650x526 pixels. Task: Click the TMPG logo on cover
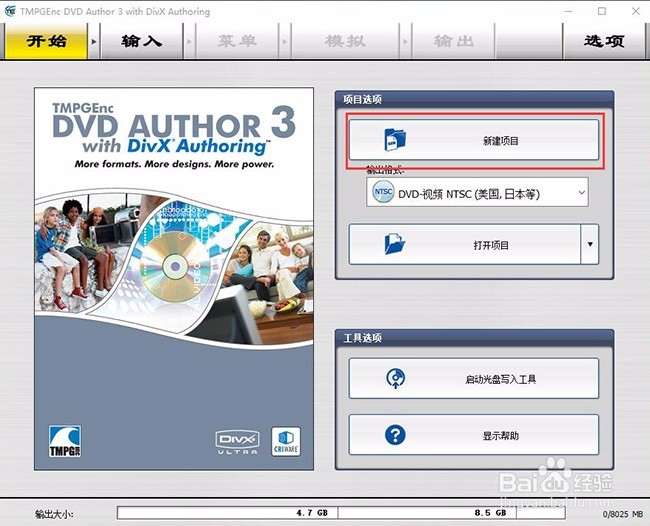65,441
